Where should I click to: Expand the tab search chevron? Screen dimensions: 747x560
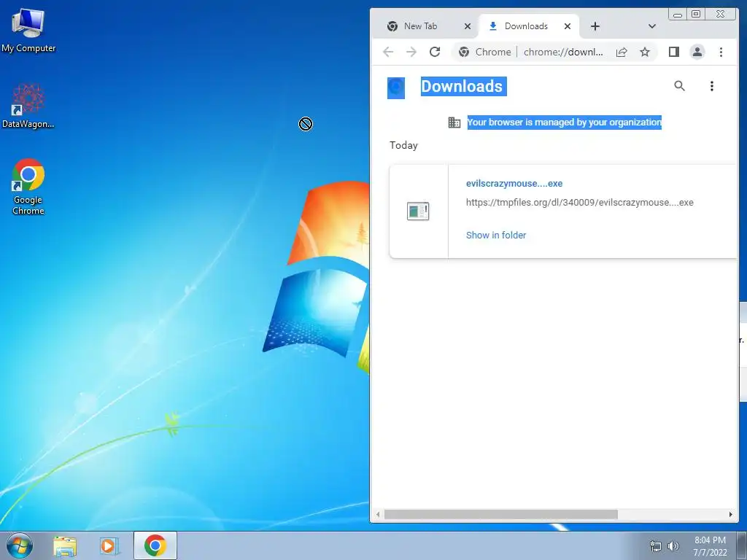click(652, 26)
